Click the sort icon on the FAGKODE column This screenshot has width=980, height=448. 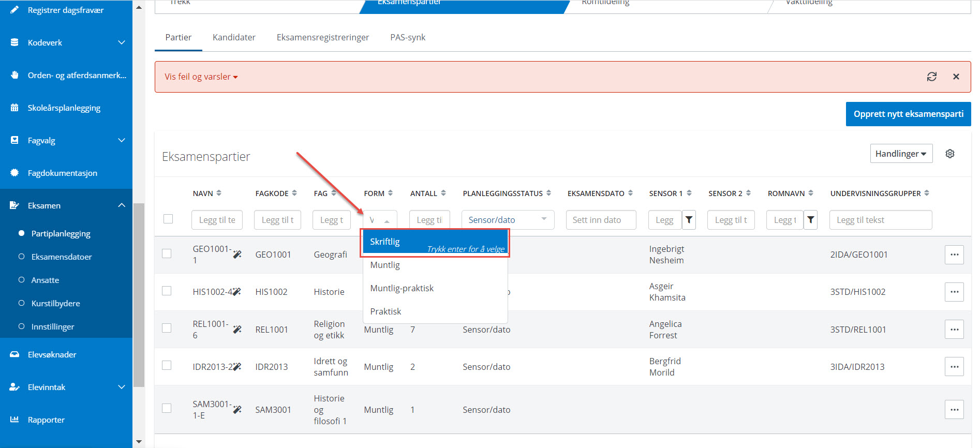coord(294,193)
